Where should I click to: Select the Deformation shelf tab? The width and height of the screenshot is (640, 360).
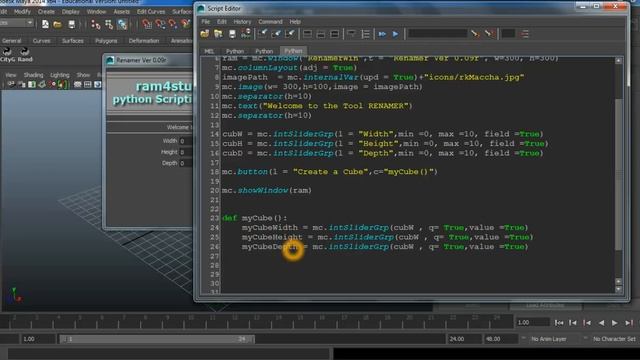144,41
